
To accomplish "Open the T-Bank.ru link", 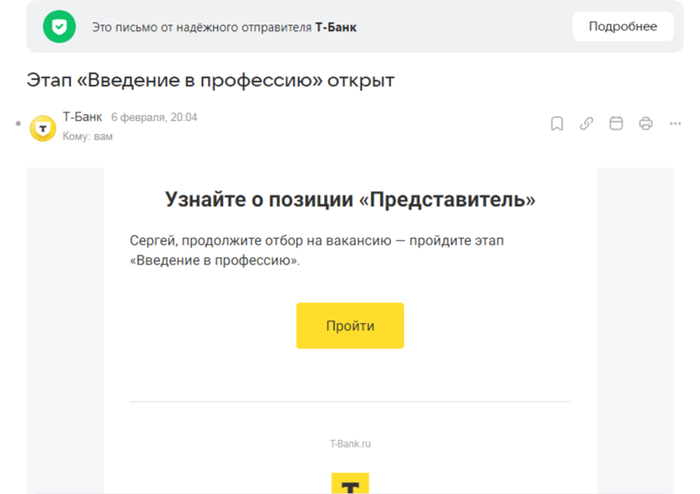I will (x=350, y=443).
